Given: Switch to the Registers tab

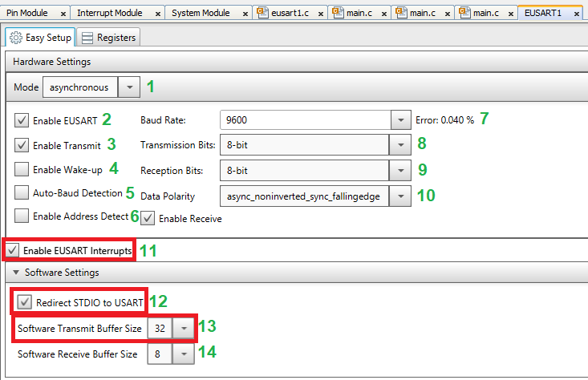Looking at the screenshot, I should [x=108, y=38].
